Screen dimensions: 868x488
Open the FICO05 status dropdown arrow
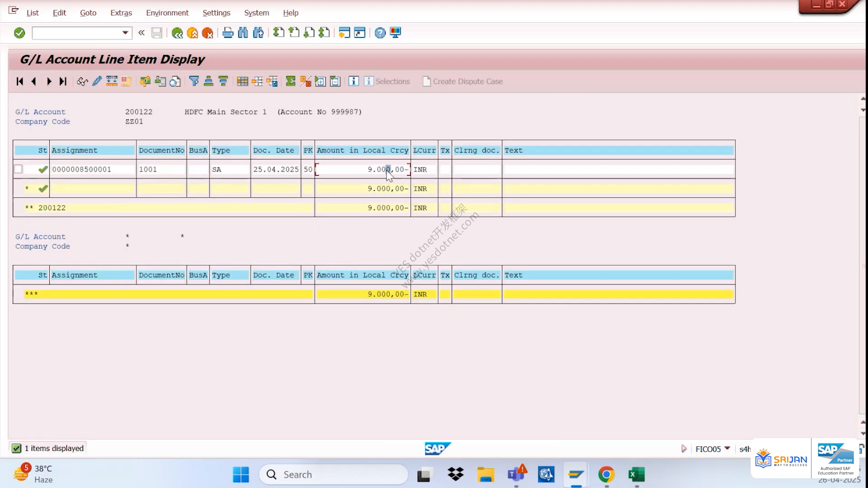click(x=727, y=448)
